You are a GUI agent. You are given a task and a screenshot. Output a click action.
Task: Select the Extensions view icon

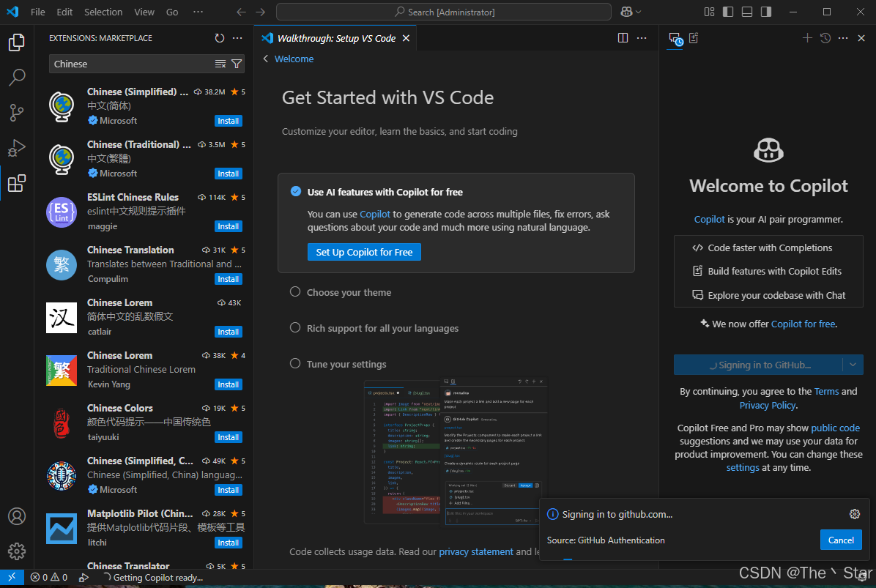click(x=17, y=183)
